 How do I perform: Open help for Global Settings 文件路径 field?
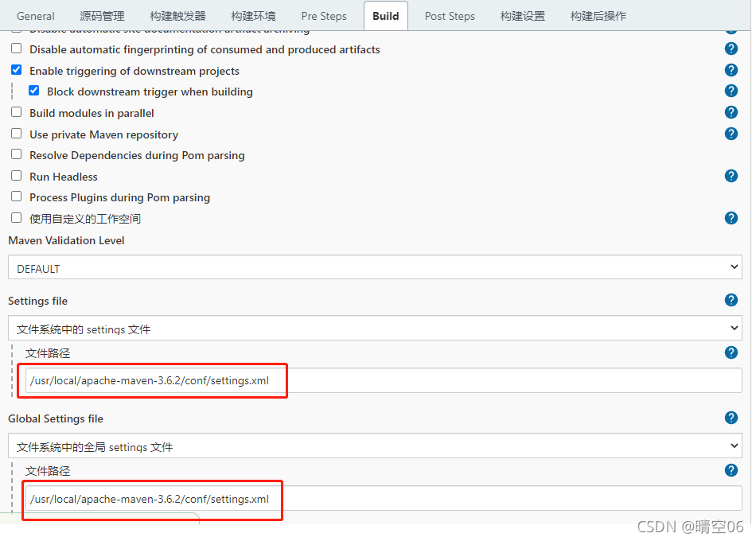click(731, 471)
